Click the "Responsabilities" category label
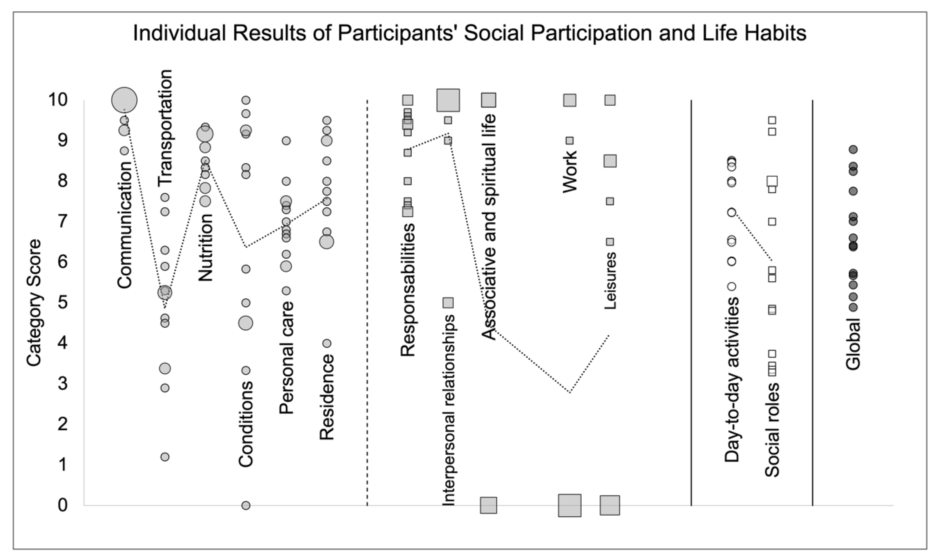This screenshot has width=940, height=560. (408, 290)
